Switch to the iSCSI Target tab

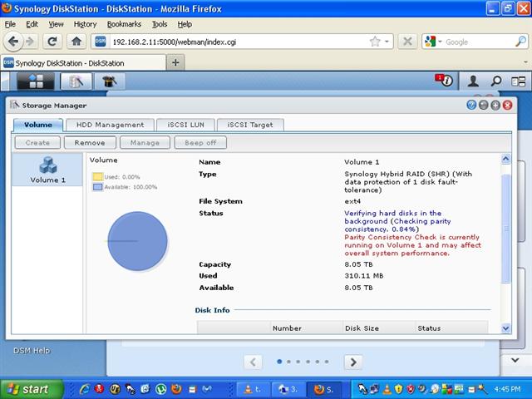click(x=250, y=125)
